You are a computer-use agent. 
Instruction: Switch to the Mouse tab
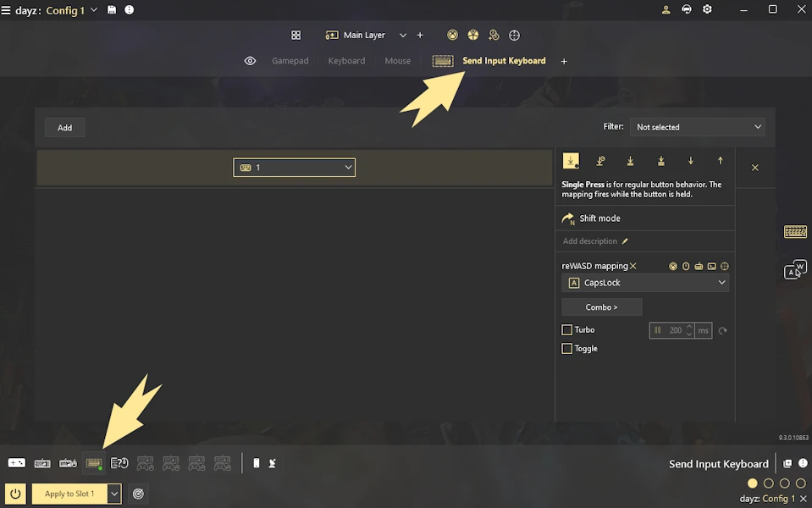[x=398, y=61]
